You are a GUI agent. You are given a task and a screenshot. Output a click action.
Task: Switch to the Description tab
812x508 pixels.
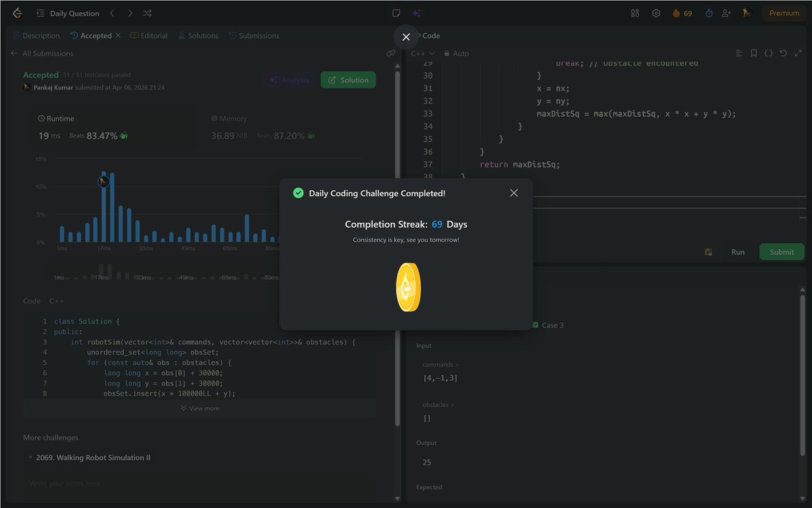pyautogui.click(x=36, y=36)
